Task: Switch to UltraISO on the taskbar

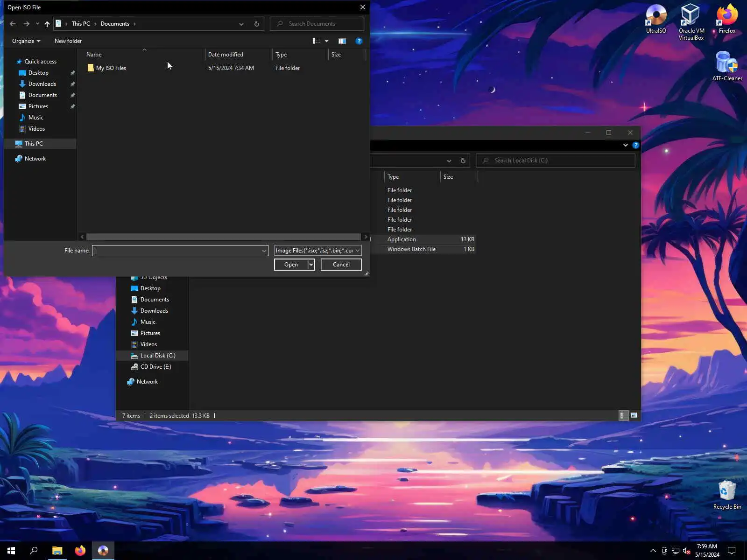Action: pos(103,551)
